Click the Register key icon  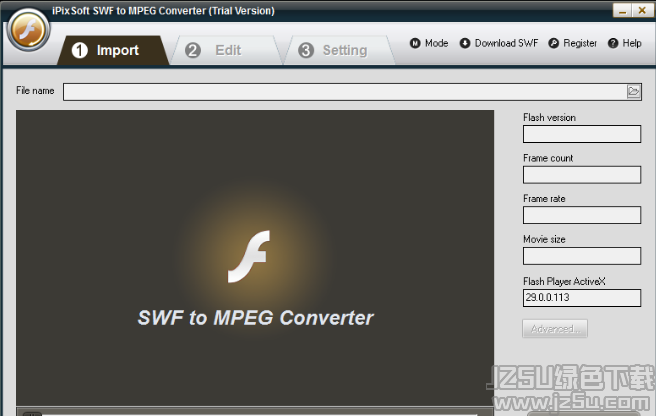coord(554,43)
